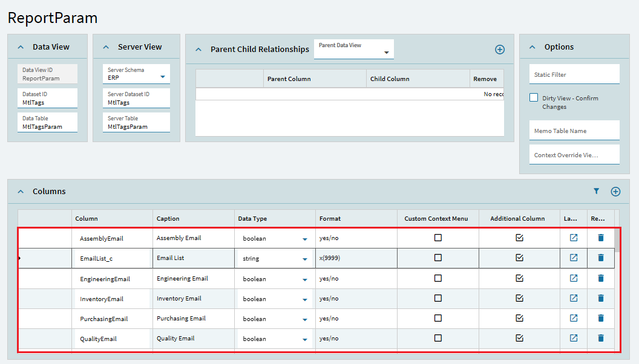639x364 pixels.
Task: Collapse the Columns panel
Action: click(21, 191)
